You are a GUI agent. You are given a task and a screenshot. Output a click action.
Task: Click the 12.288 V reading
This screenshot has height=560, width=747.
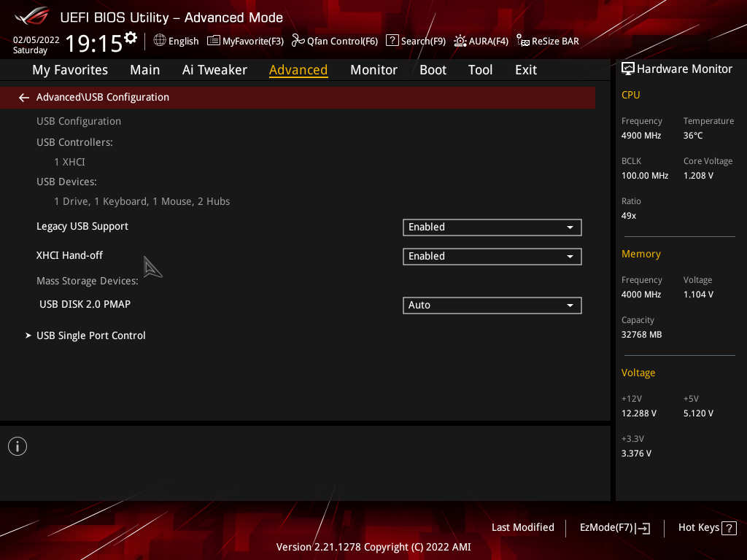coord(638,413)
